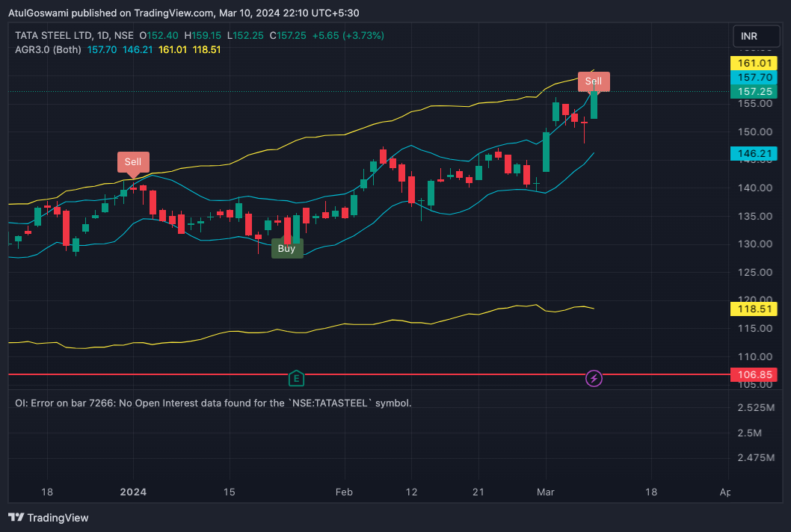
Task: Click the red horizontal line at 106.85
Action: tap(369, 374)
